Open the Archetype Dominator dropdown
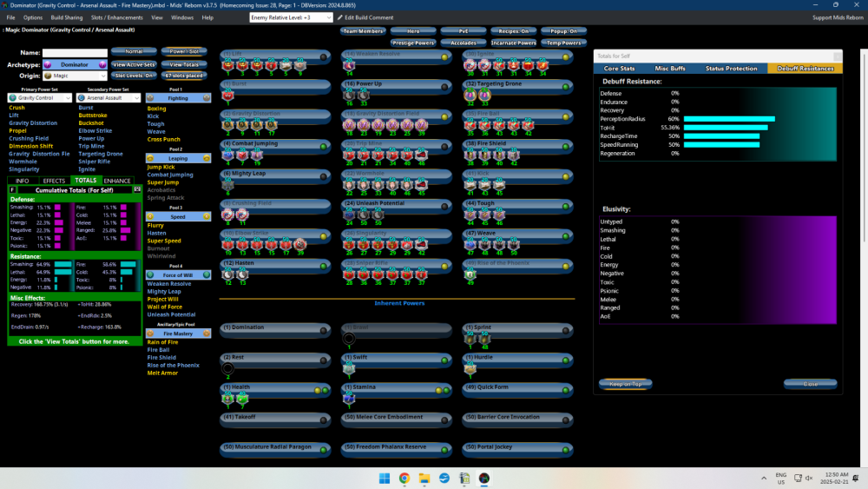This screenshot has width=868, height=489. tap(75, 65)
